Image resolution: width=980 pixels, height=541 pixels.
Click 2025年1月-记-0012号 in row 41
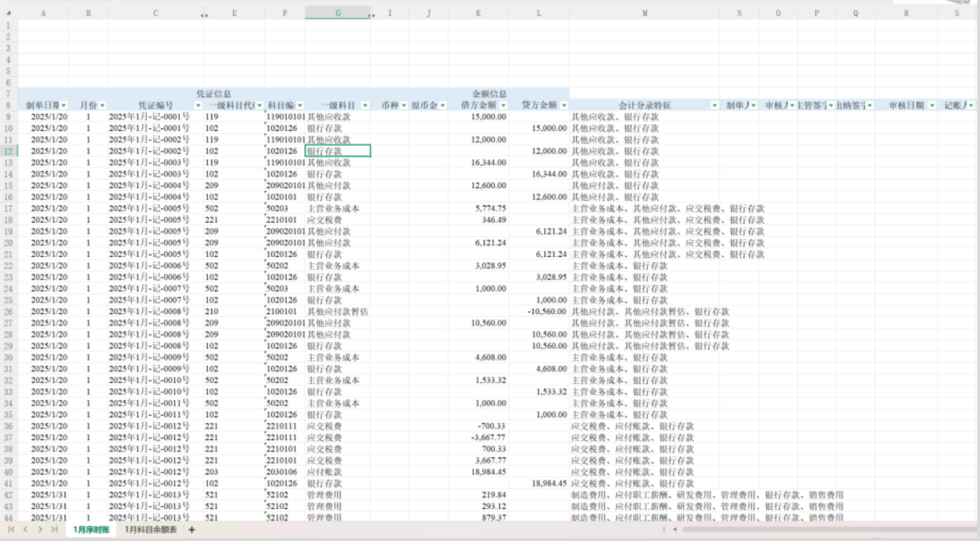[155, 483]
